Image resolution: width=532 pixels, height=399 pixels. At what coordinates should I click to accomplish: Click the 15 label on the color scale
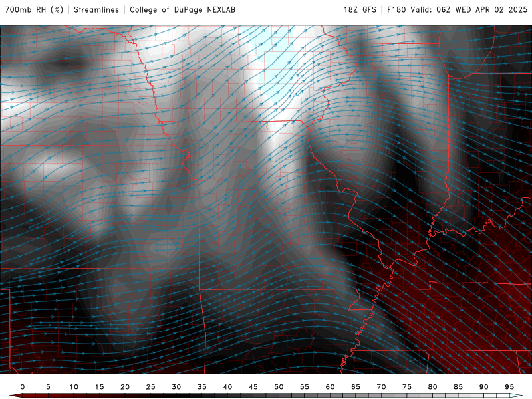tap(99, 387)
